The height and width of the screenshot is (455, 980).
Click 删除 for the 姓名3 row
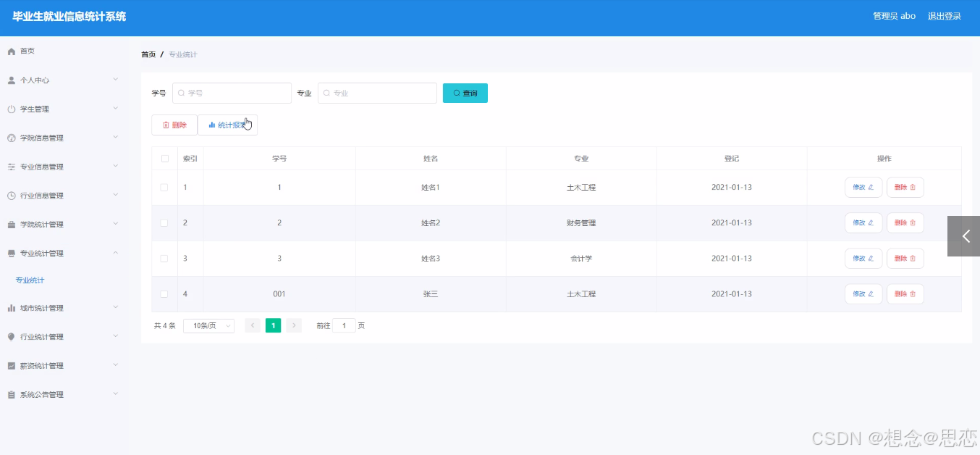coord(905,259)
